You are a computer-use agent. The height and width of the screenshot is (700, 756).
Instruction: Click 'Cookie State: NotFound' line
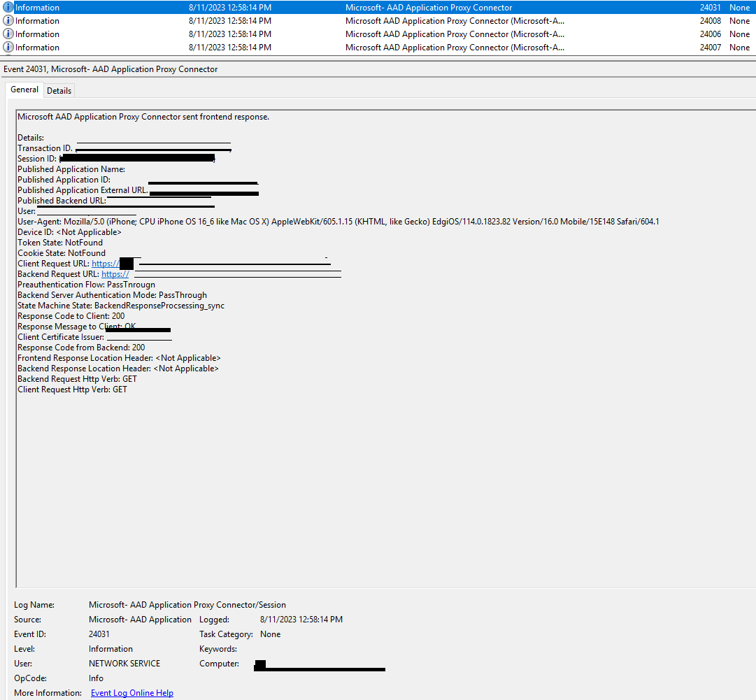tap(62, 253)
